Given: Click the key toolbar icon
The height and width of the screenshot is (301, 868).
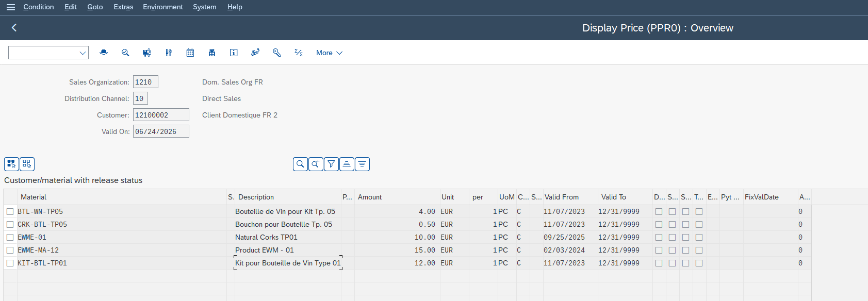Looking at the screenshot, I should [277, 53].
